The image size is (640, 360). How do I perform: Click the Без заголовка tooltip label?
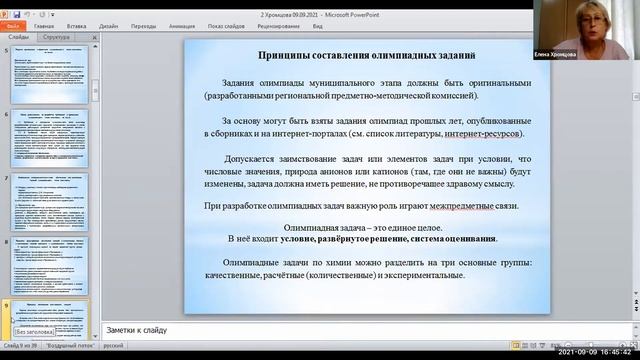34,332
